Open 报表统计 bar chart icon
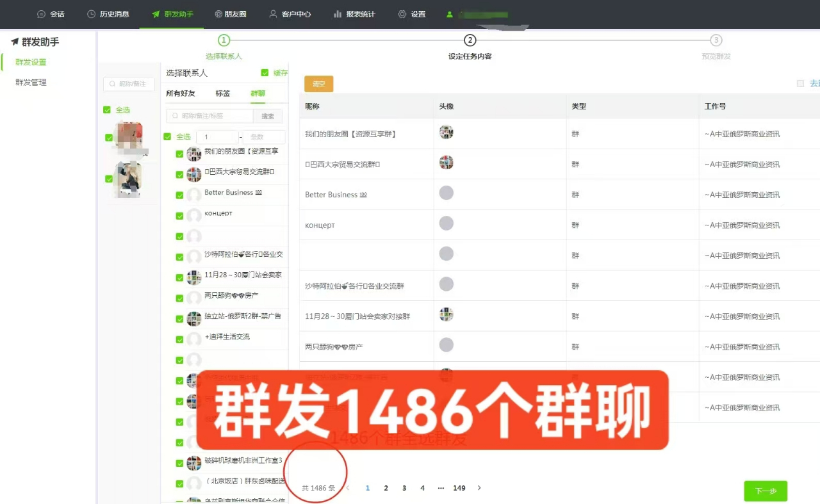This screenshot has width=820, height=504. click(x=338, y=14)
